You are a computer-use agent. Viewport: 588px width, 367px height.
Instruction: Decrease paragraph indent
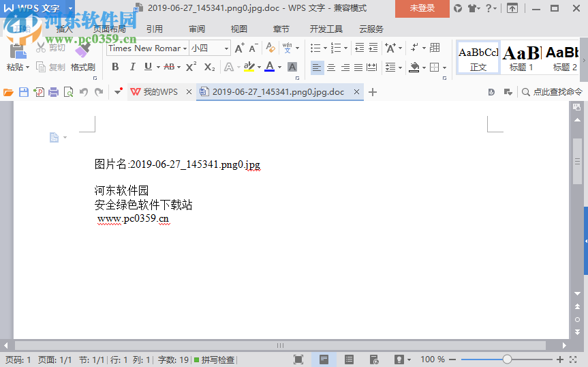pyautogui.click(x=359, y=48)
